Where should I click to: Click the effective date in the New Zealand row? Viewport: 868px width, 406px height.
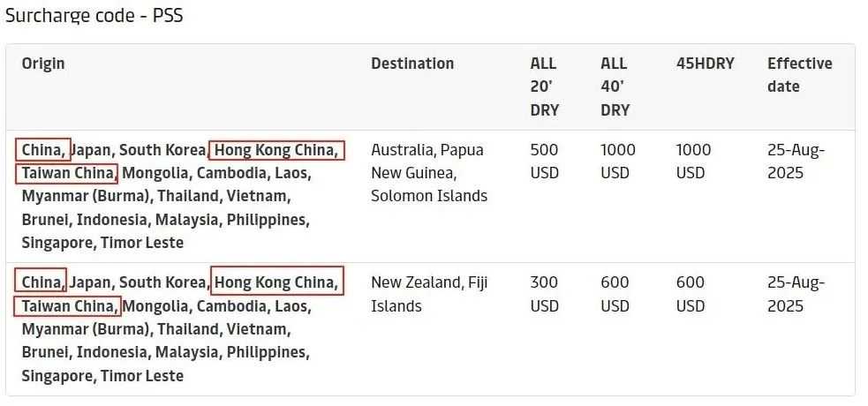coord(796,294)
